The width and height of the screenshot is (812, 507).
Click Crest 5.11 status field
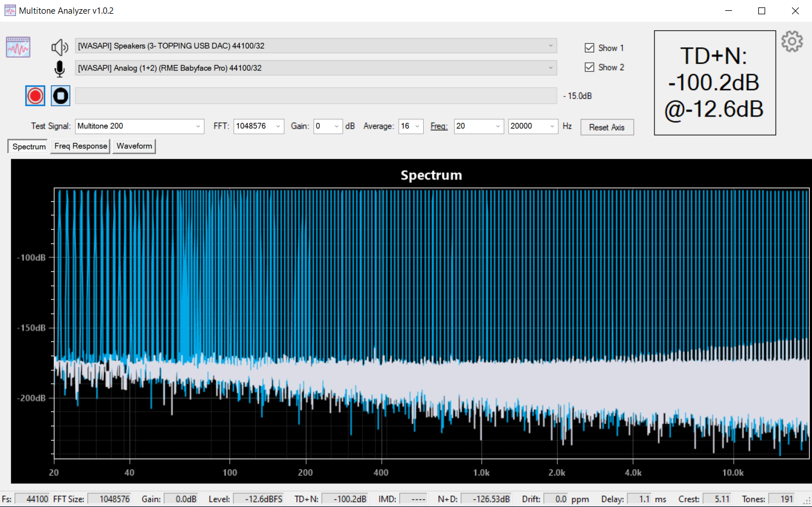717,499
